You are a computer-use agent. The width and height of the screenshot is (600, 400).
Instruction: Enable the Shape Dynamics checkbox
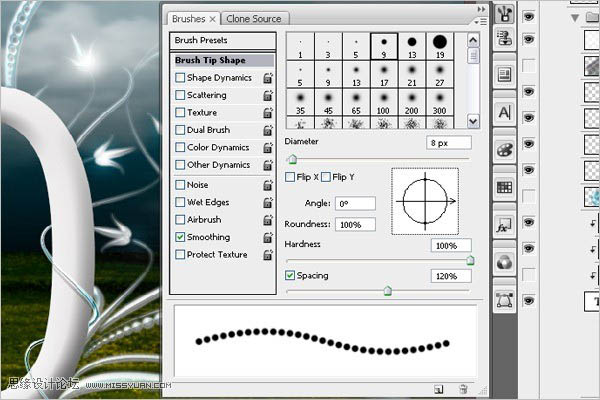point(180,78)
